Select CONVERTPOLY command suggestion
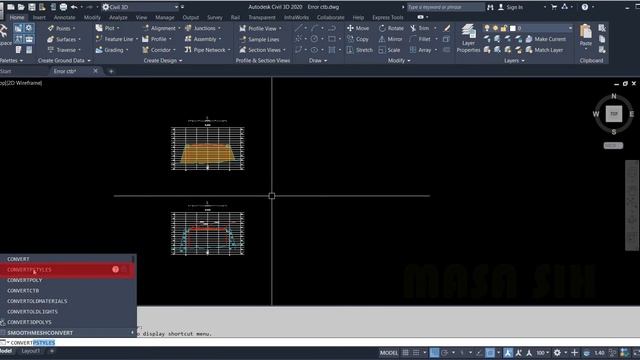 pos(67,280)
